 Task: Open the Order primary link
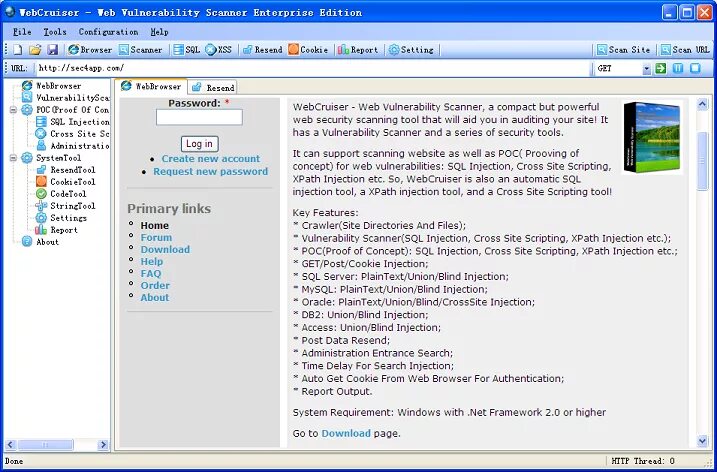(x=155, y=285)
